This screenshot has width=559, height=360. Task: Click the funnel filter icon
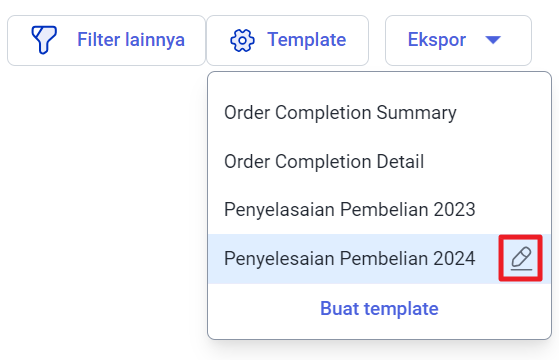point(44,40)
